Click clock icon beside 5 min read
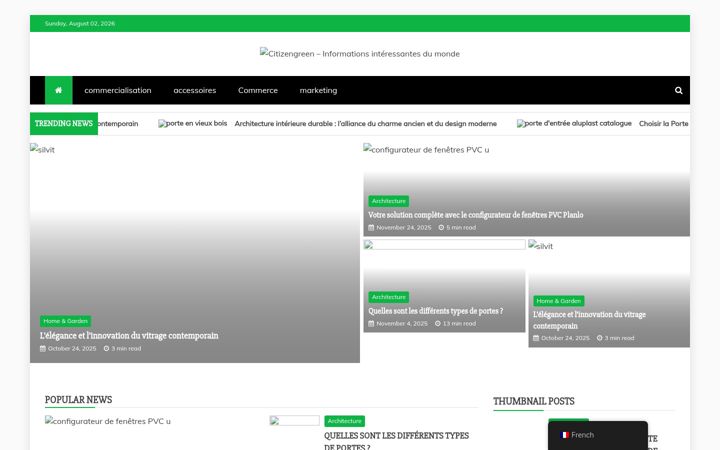Viewport: 720px width, 450px height. pyautogui.click(x=441, y=227)
